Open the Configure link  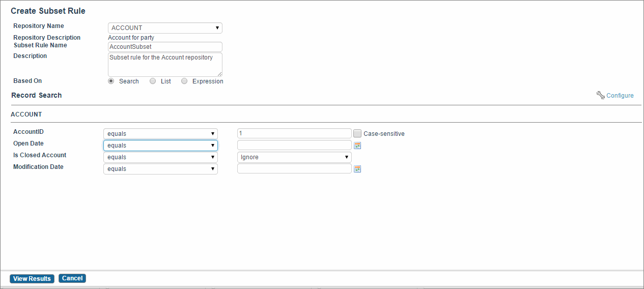tap(620, 96)
